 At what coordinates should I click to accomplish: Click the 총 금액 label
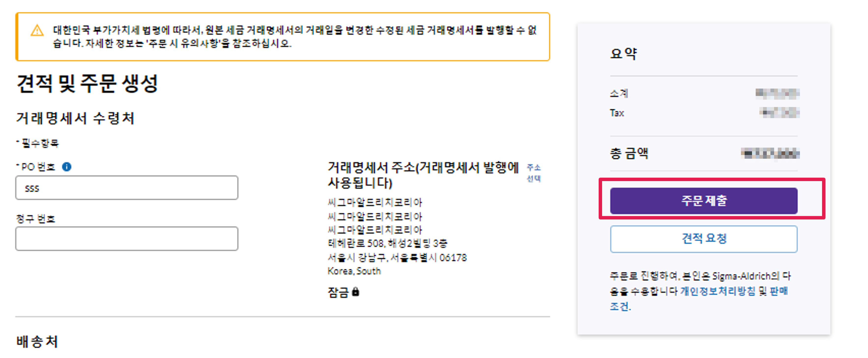pos(629,154)
